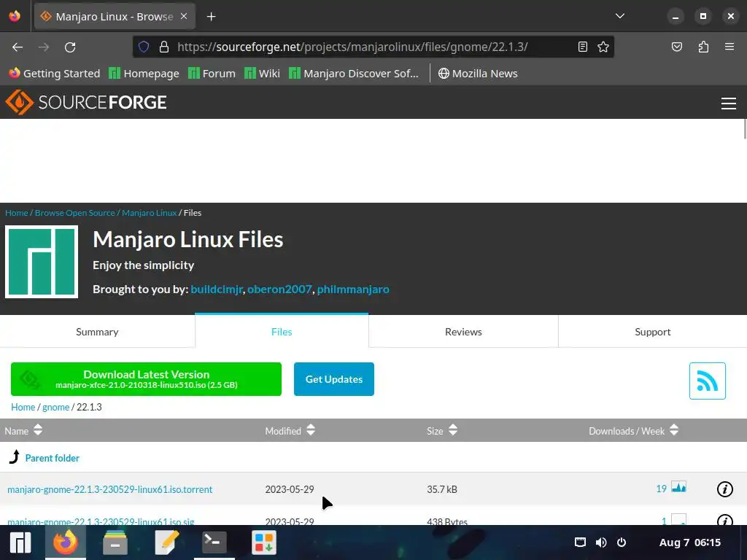The image size is (747, 560).
Task: Click the Manjaro project logo thumbnail
Action: coord(42,262)
